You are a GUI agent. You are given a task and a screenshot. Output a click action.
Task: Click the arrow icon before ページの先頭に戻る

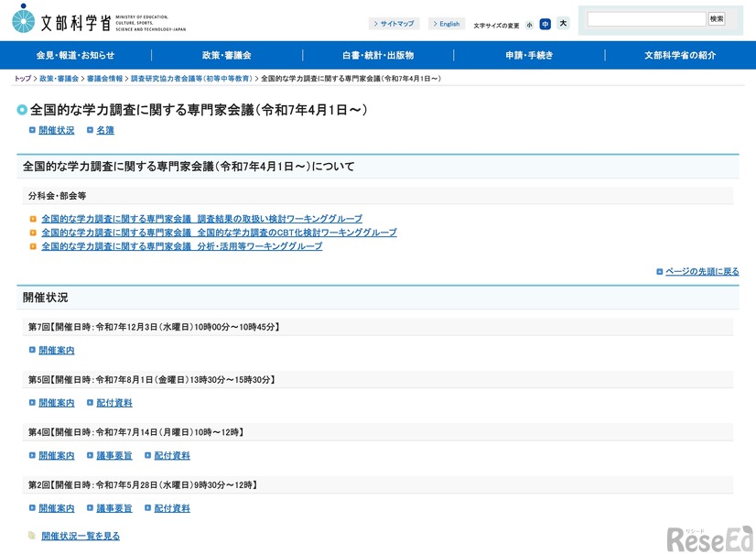pyautogui.click(x=659, y=271)
